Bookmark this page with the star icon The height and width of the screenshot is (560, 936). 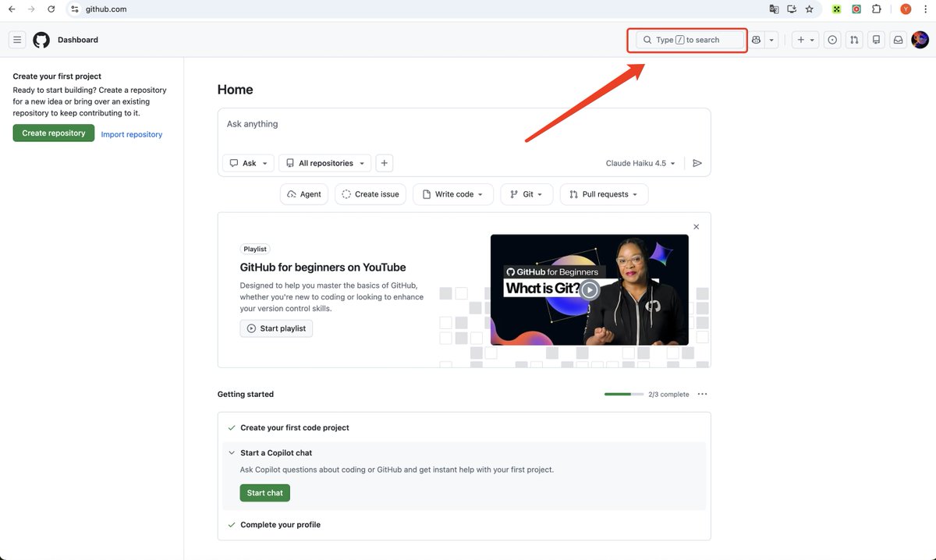pos(810,9)
